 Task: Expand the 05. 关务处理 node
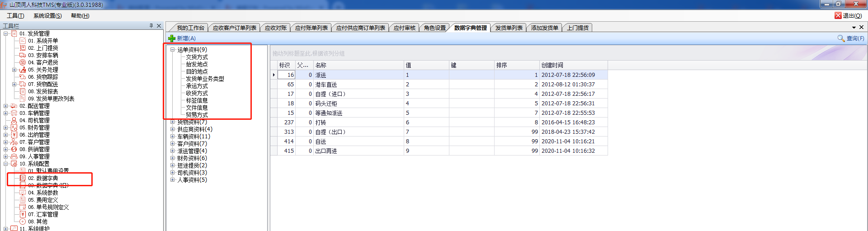click(14, 70)
